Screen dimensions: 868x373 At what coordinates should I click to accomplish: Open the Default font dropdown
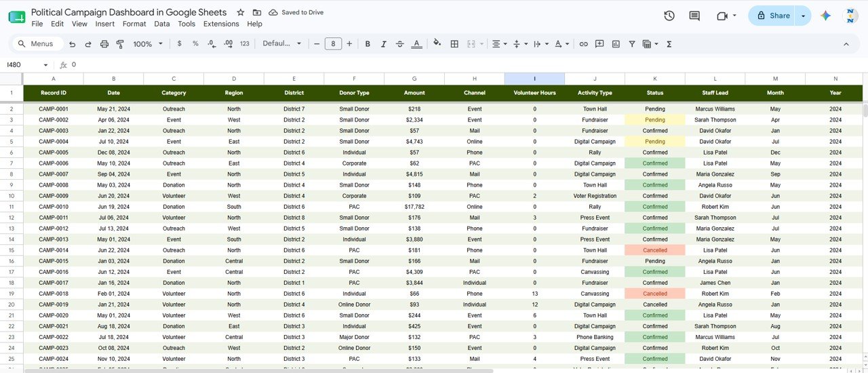[282, 43]
